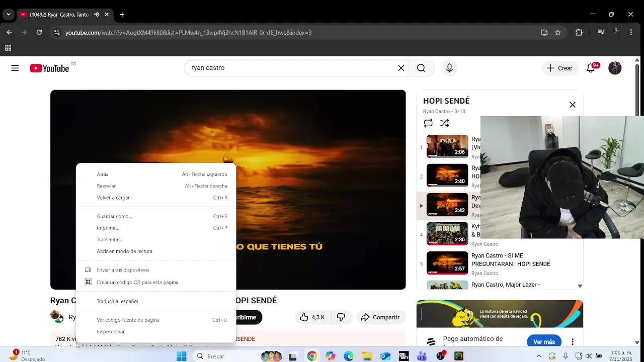The height and width of the screenshot is (362, 644).
Task: Select Reenviar in the context menu
Action: 156,186
